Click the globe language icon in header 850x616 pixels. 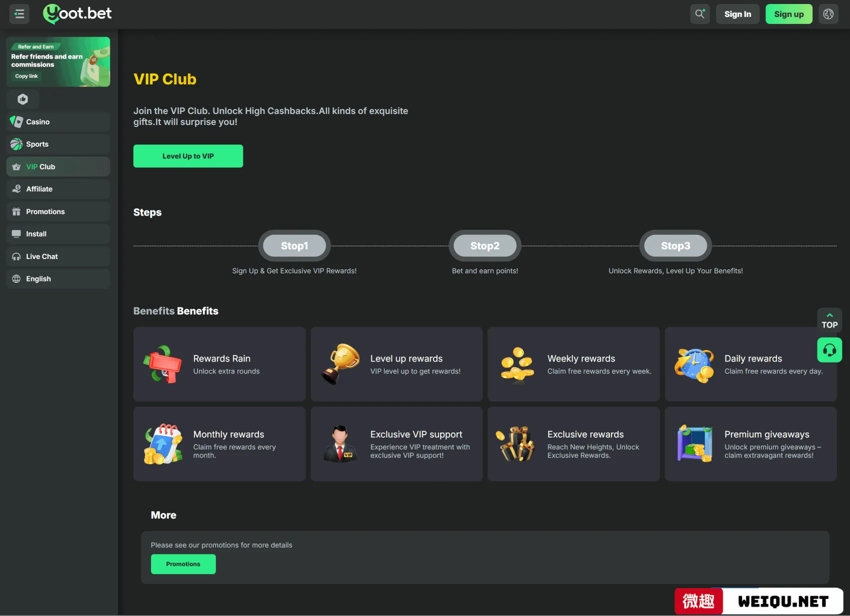[x=828, y=14]
